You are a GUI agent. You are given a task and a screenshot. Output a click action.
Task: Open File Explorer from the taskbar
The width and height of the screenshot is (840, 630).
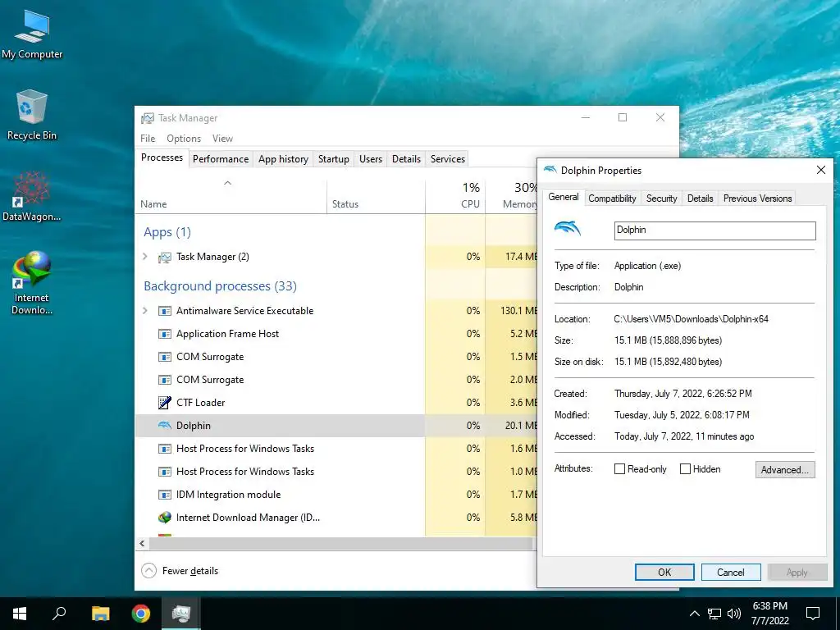click(x=100, y=614)
